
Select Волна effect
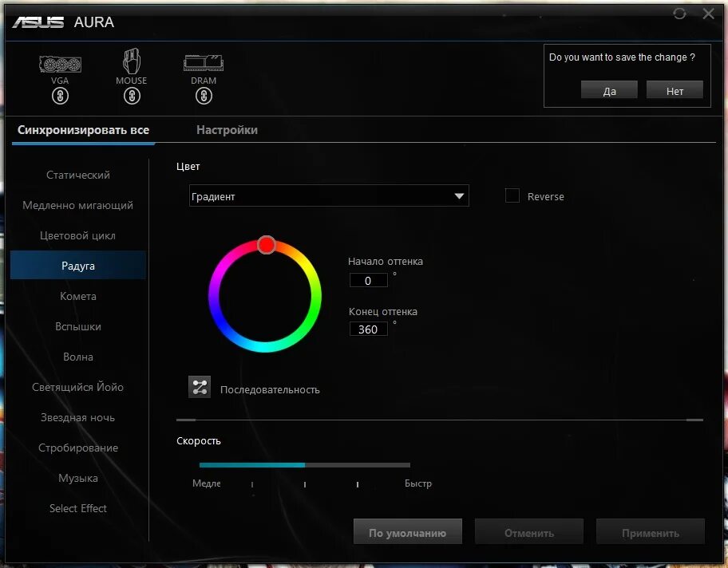click(x=78, y=357)
